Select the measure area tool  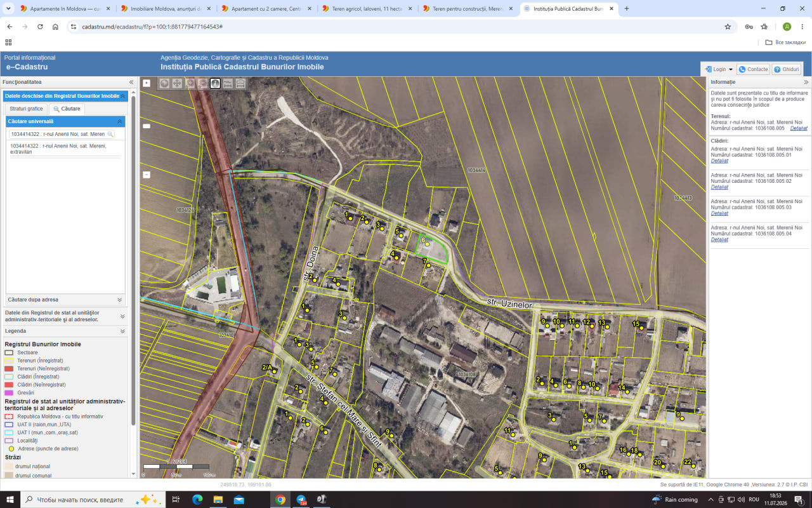pos(240,83)
